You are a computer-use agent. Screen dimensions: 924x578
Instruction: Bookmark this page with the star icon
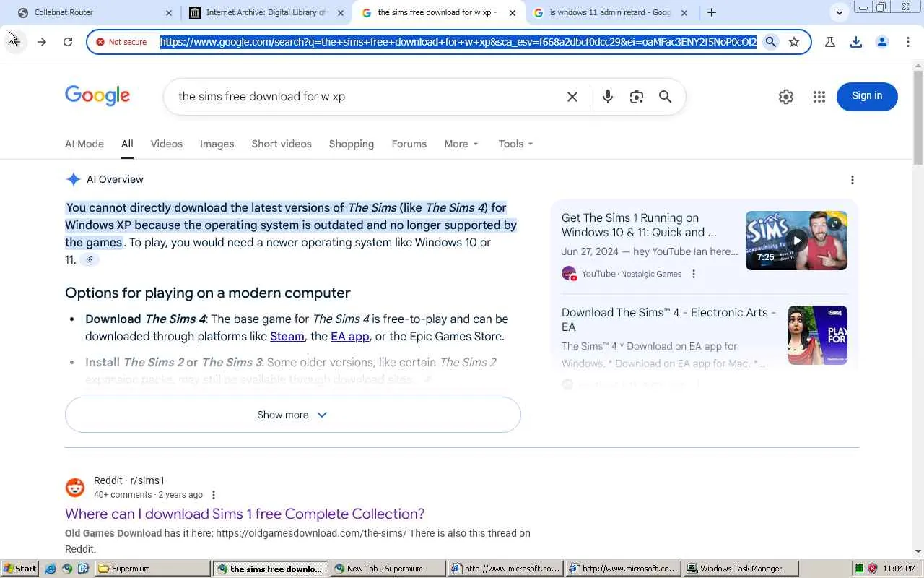click(x=794, y=42)
